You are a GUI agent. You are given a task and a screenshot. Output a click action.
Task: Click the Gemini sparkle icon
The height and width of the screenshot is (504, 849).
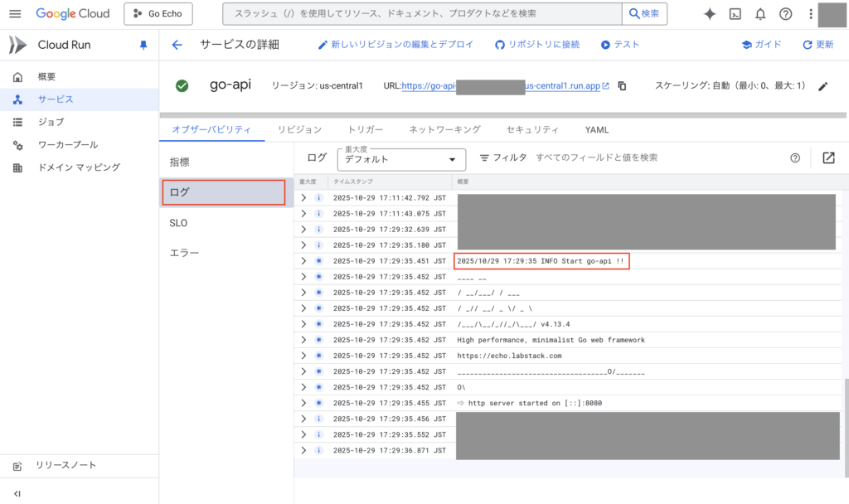(709, 14)
